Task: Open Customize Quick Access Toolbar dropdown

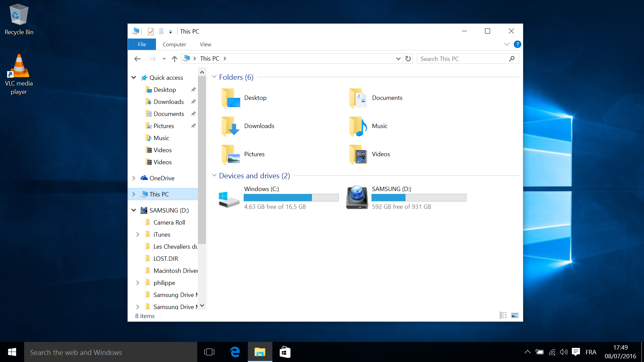Action: click(170, 32)
